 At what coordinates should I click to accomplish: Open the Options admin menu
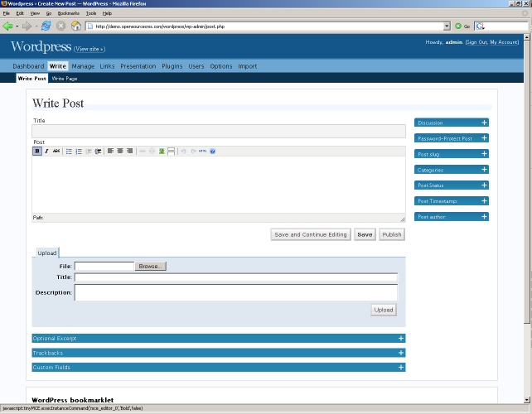221,66
